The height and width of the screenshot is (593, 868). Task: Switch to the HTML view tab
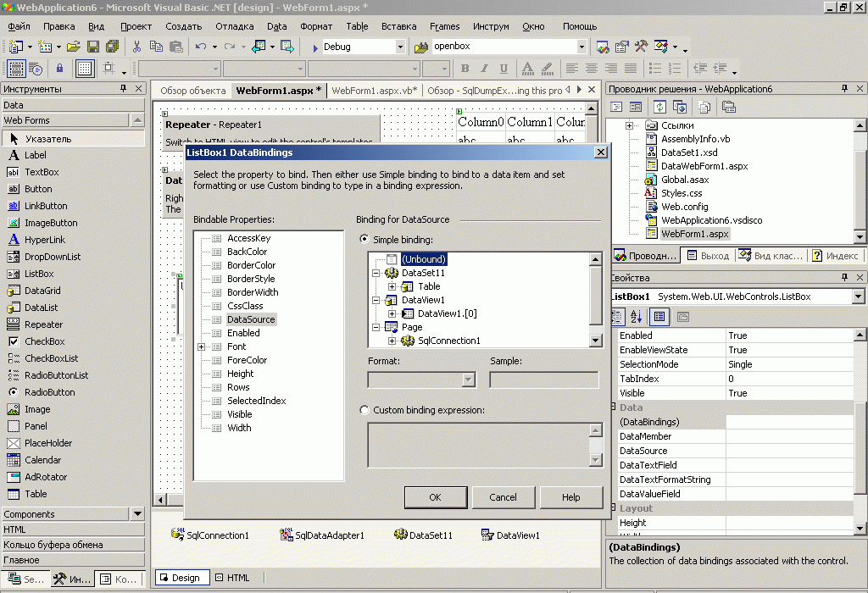click(x=233, y=578)
